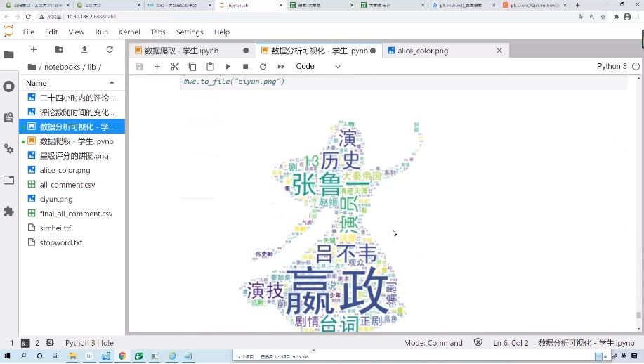The image size is (644, 364).
Task: Click the Python 3 kernel status circle
Action: (x=636, y=66)
